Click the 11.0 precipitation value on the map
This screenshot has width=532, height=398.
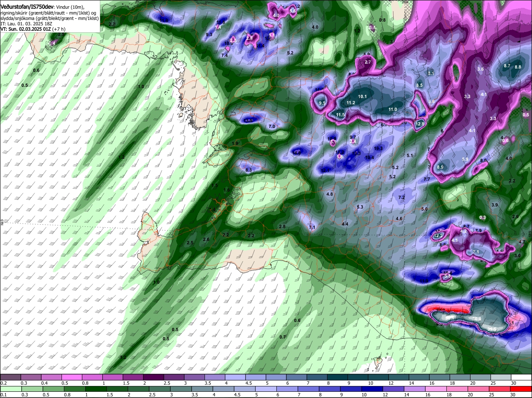[x=393, y=109]
